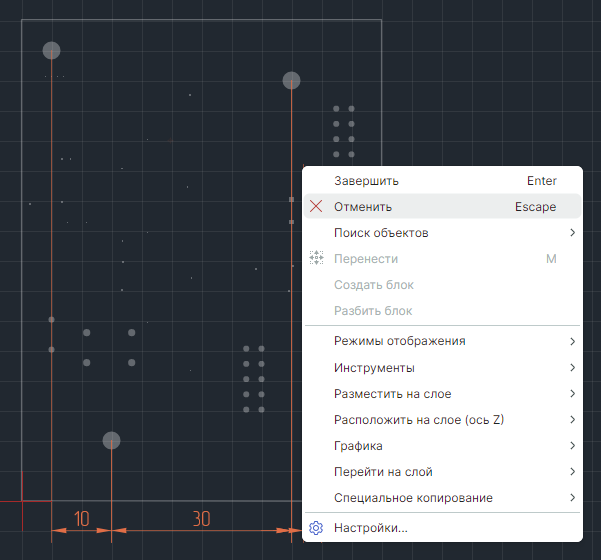
Task: Click the gear icon for Настройки
Action: pos(316,528)
